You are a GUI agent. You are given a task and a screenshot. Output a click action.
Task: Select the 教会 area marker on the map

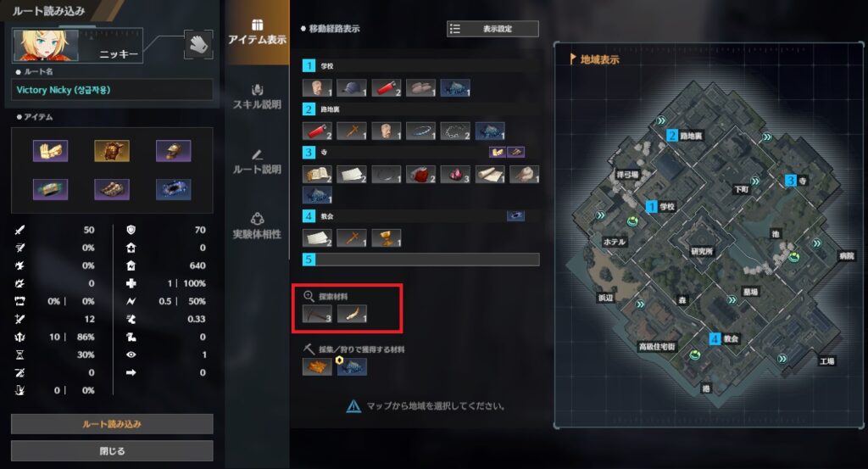724,339
